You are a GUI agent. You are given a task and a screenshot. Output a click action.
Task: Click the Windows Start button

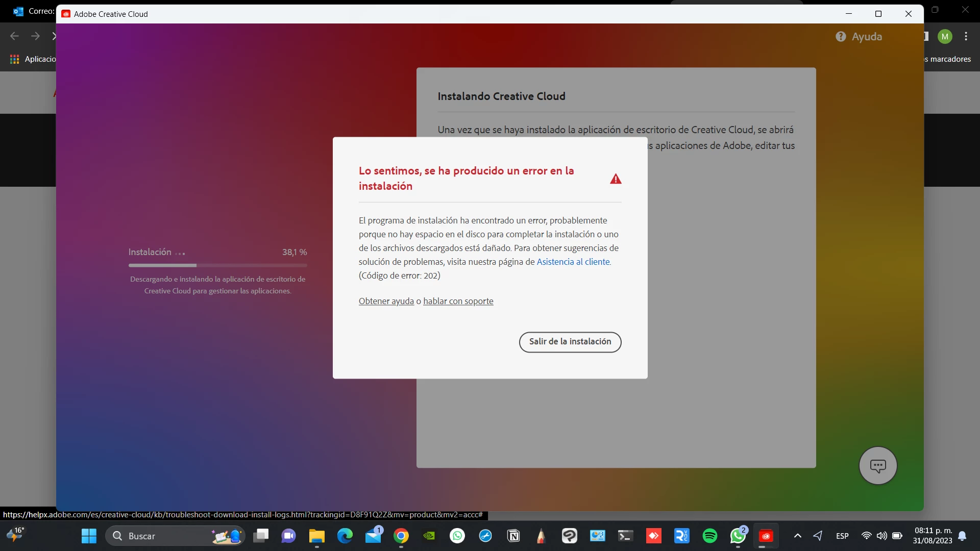coord(89,536)
